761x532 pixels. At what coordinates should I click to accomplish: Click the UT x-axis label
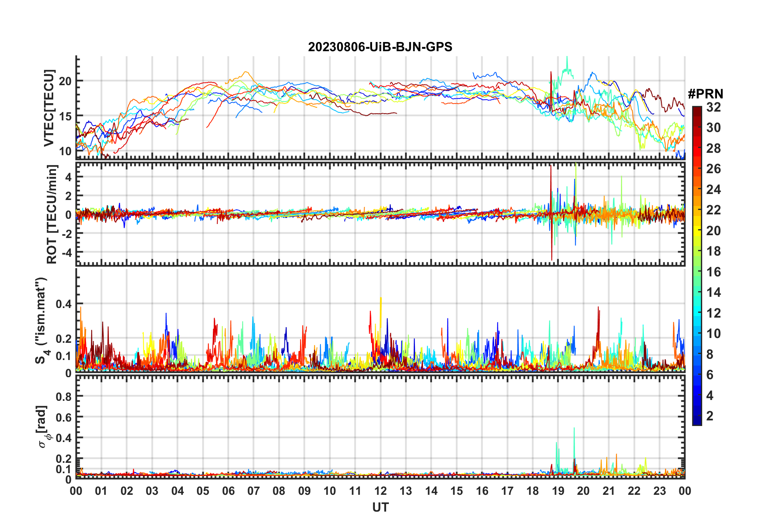click(x=380, y=507)
